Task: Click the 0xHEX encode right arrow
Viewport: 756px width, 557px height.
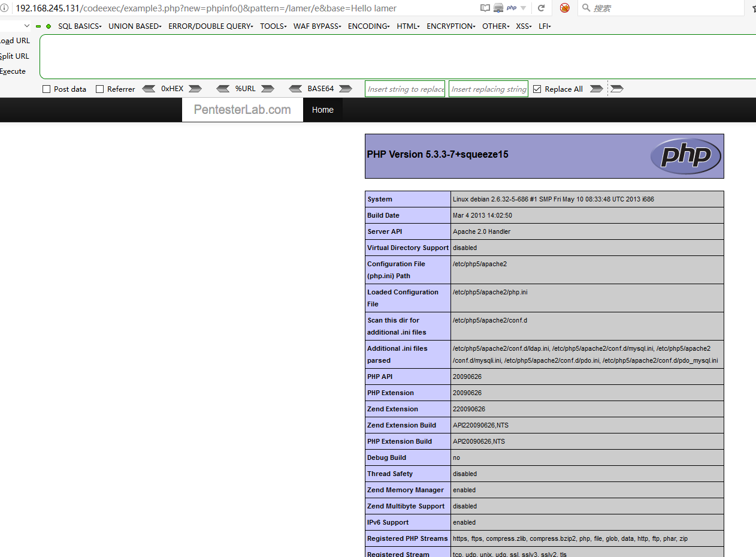Action: 195,89
